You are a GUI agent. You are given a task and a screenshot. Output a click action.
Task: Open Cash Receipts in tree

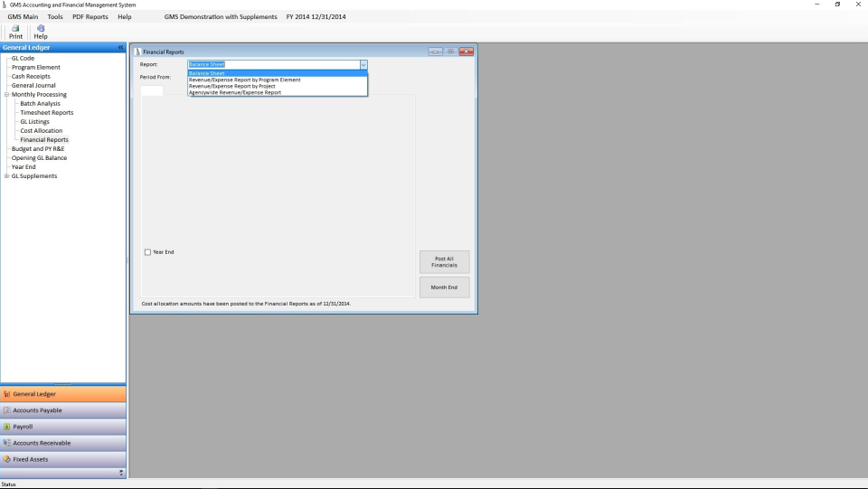(x=31, y=76)
